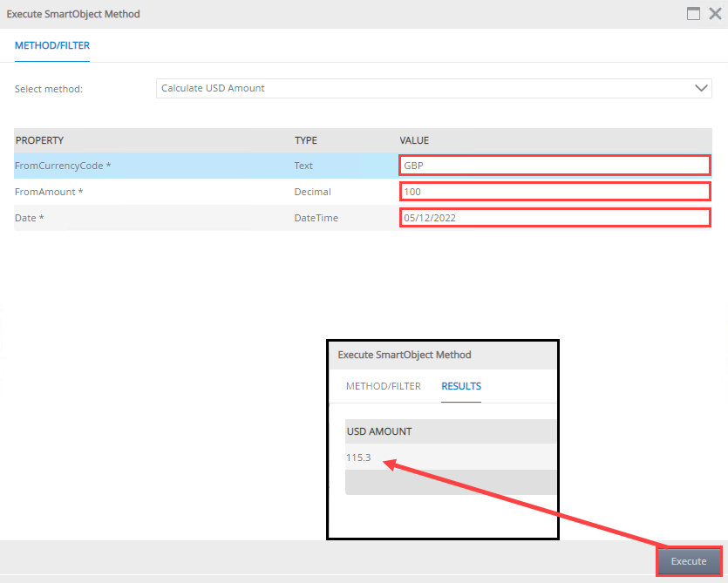The width and height of the screenshot is (728, 583).
Task: Close the Execute SmartObject Method dialog
Action: tap(715, 14)
